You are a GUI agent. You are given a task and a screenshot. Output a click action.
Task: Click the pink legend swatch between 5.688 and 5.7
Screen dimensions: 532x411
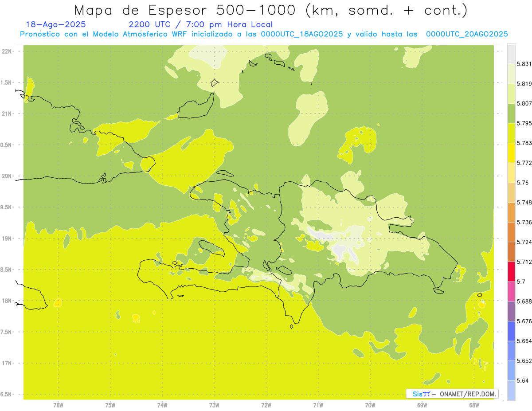point(511,291)
